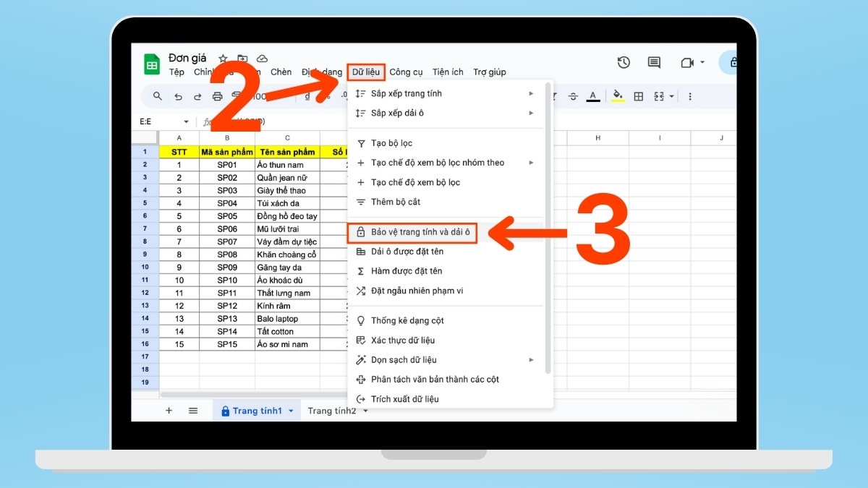Image resolution: width=868 pixels, height=488 pixels.
Task: Switch to the Trang tính2 tab
Action: (332, 411)
